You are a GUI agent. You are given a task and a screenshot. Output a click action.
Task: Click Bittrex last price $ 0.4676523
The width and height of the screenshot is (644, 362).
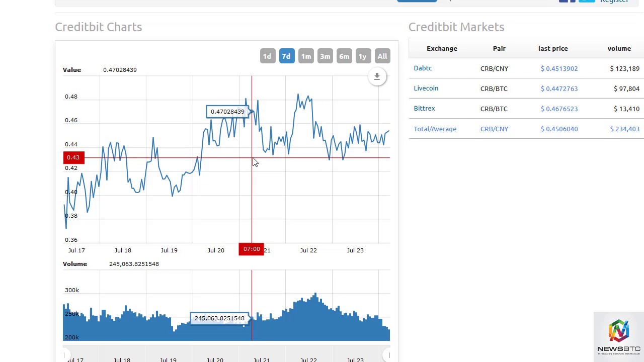click(x=559, y=109)
